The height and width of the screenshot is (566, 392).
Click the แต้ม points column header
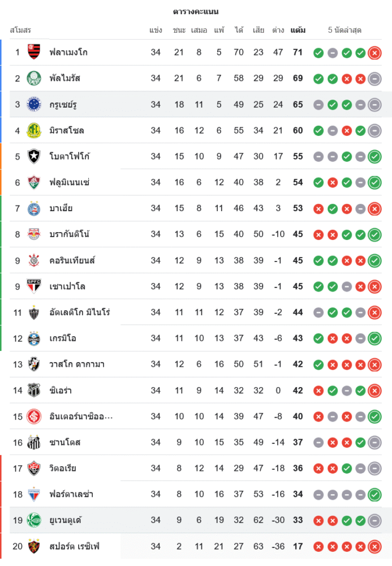[298, 30]
